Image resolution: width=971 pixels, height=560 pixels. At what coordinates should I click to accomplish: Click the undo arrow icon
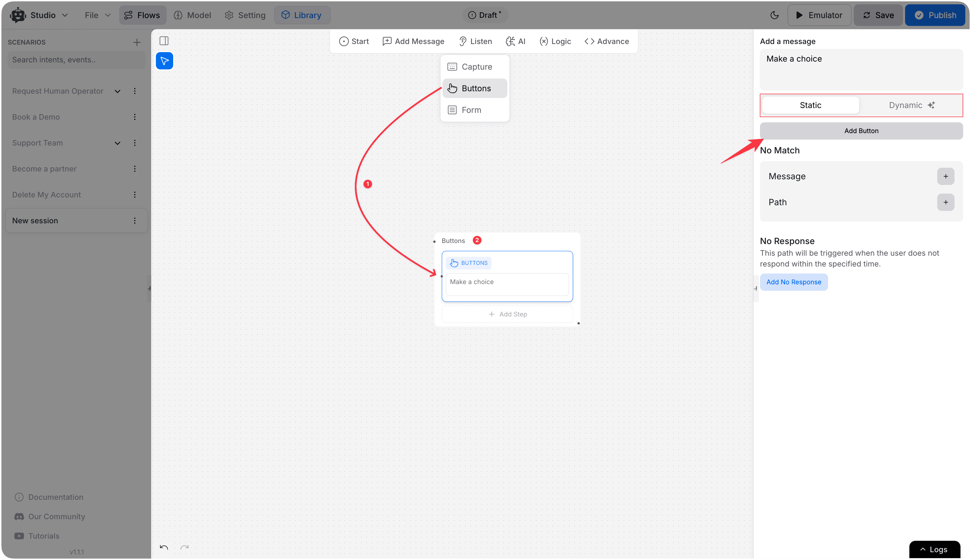point(164,547)
